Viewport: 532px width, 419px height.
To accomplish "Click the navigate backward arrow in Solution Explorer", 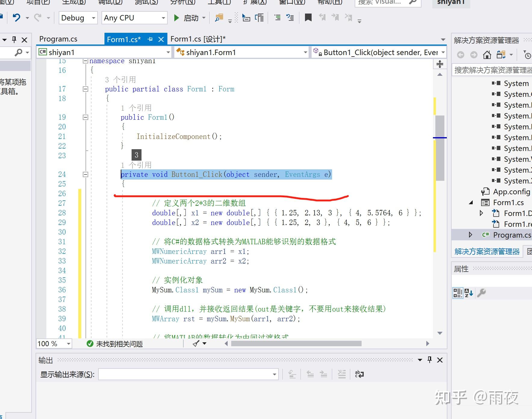I will pos(460,54).
